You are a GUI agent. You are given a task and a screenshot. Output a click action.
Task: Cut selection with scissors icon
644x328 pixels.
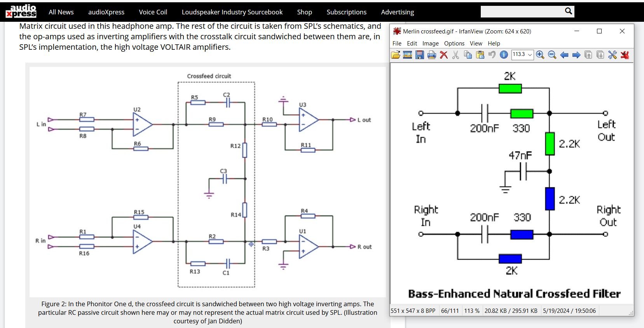(x=456, y=55)
